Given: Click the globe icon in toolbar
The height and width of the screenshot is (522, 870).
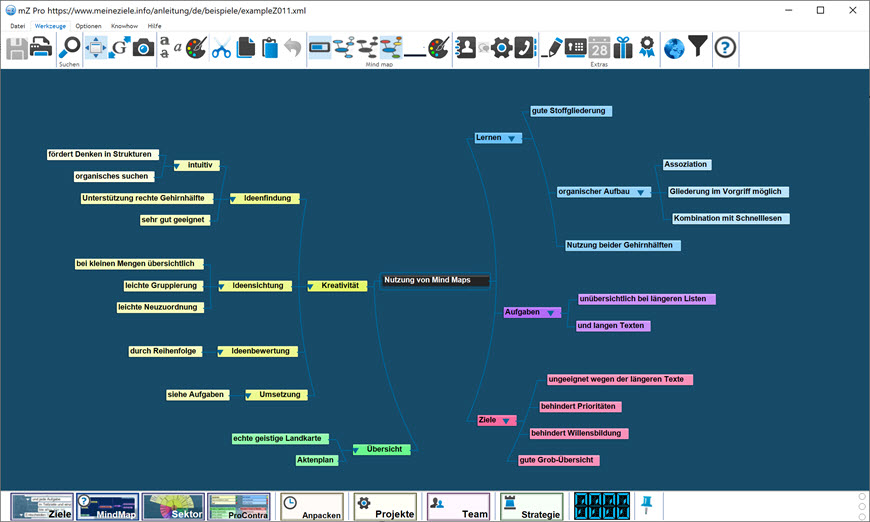Looking at the screenshot, I should pyautogui.click(x=673, y=47).
